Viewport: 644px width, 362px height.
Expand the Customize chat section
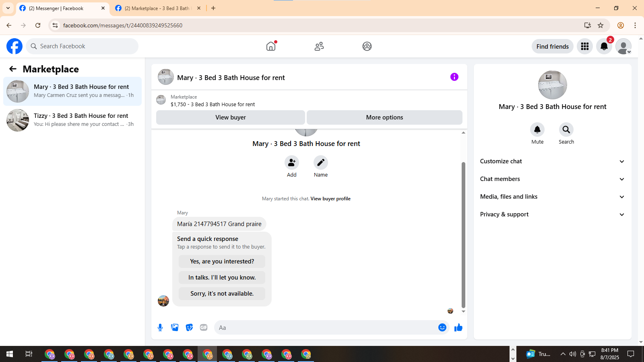coord(553,161)
